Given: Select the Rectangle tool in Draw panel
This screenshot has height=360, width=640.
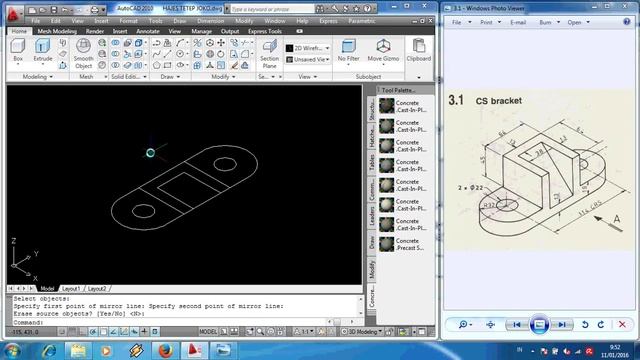Looking at the screenshot, I should coord(167,65).
